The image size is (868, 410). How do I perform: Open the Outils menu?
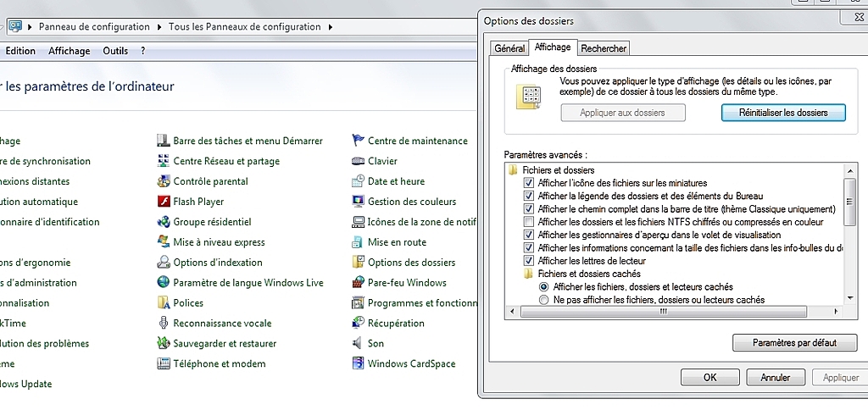pos(115,51)
